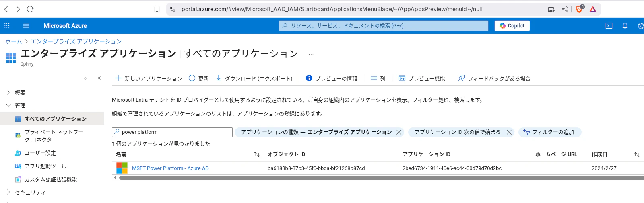Select object ID ba6183b8-37b3-45f0-bbda-bf21268b87cd
Screen dimensions: 644x203
[x=316, y=168]
